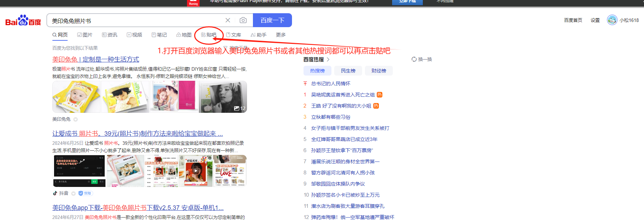Switch to the 地图 tab
The width and height of the screenshot is (644, 220).
pos(184,35)
